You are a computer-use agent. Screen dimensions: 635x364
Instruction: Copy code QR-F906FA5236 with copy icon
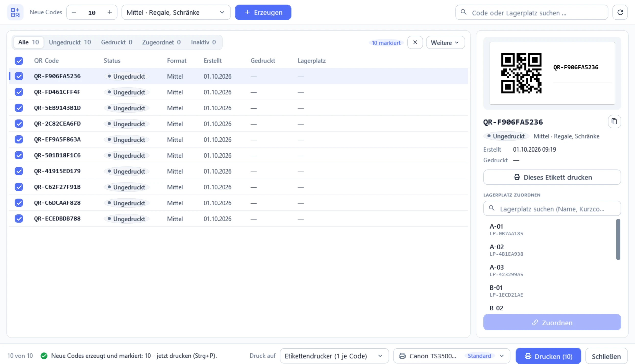[614, 122]
